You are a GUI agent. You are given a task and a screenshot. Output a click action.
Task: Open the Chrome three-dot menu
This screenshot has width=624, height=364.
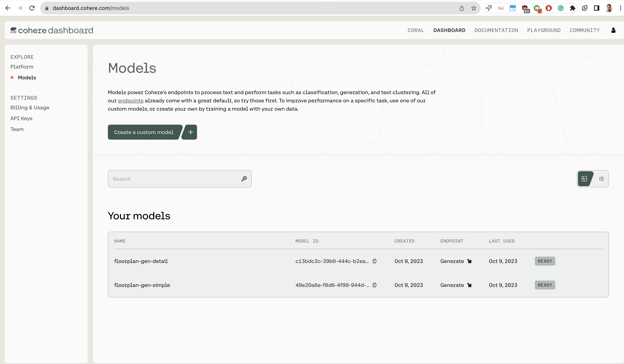click(620, 8)
